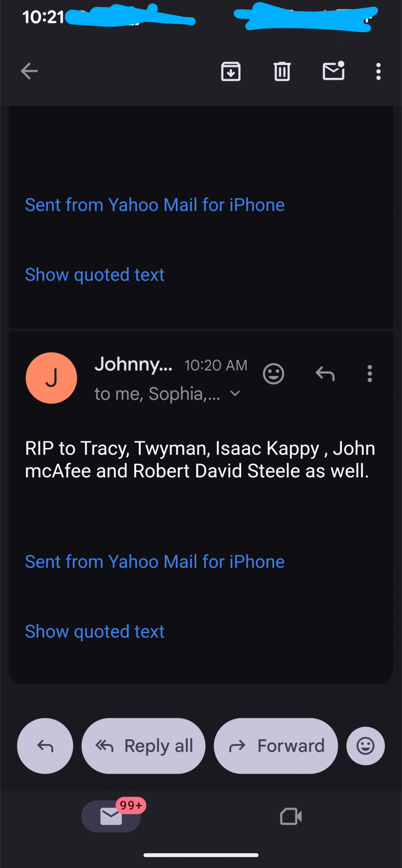Switch to the Meet video tab
The width and height of the screenshot is (402, 868).
click(291, 816)
